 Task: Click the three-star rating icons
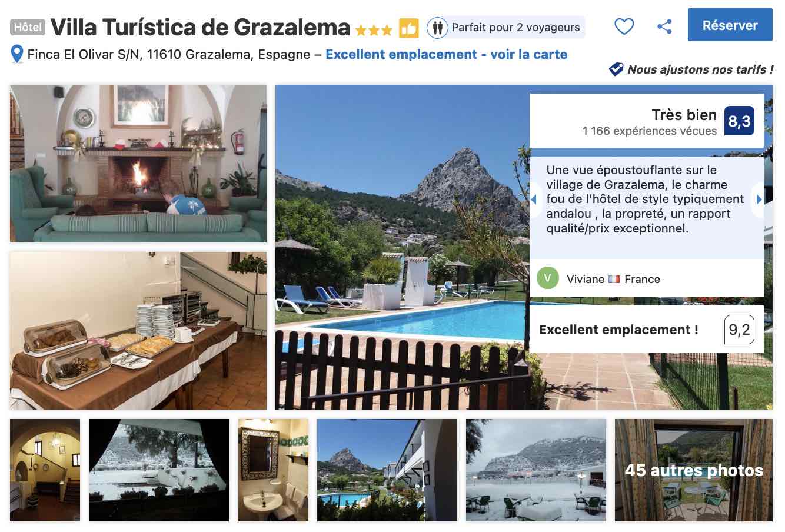click(374, 30)
